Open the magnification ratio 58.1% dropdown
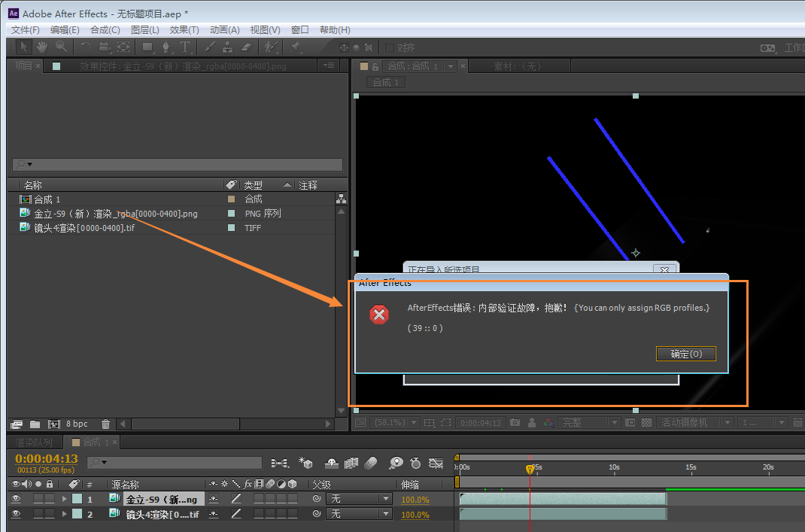Screen dimensions: 805x532 pyautogui.click(x=394, y=423)
